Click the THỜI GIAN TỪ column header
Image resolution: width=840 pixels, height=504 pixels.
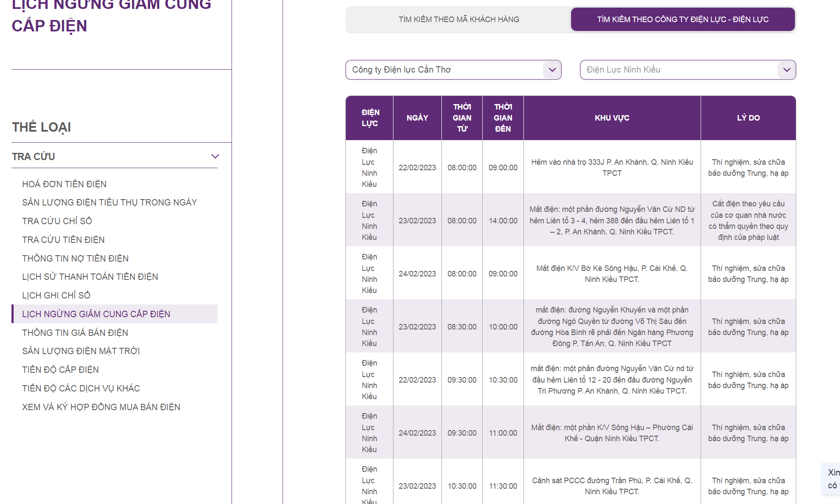pos(462,118)
